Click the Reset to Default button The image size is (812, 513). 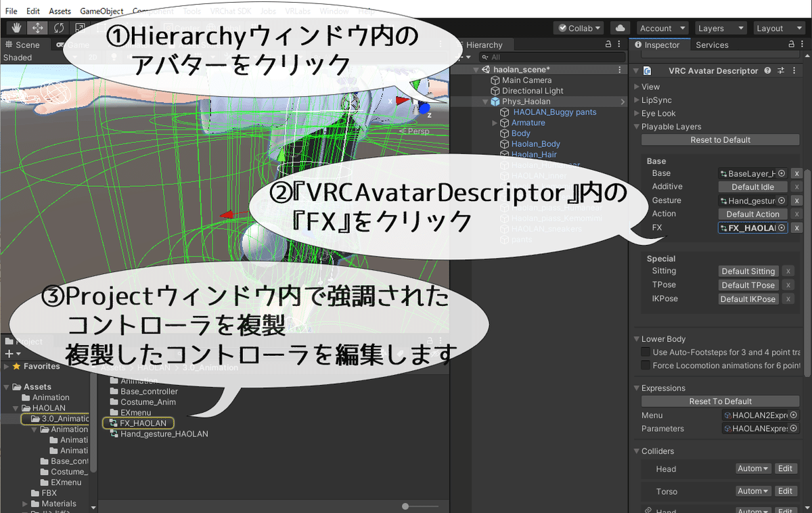[x=720, y=140]
